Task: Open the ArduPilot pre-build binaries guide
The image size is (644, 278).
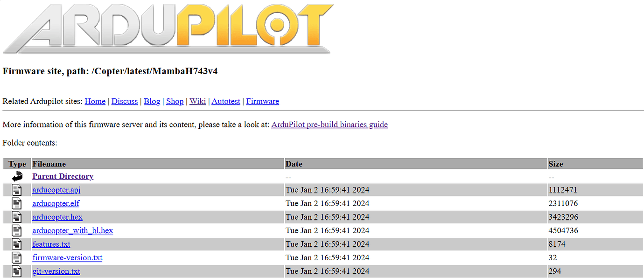Action: pyautogui.click(x=329, y=125)
